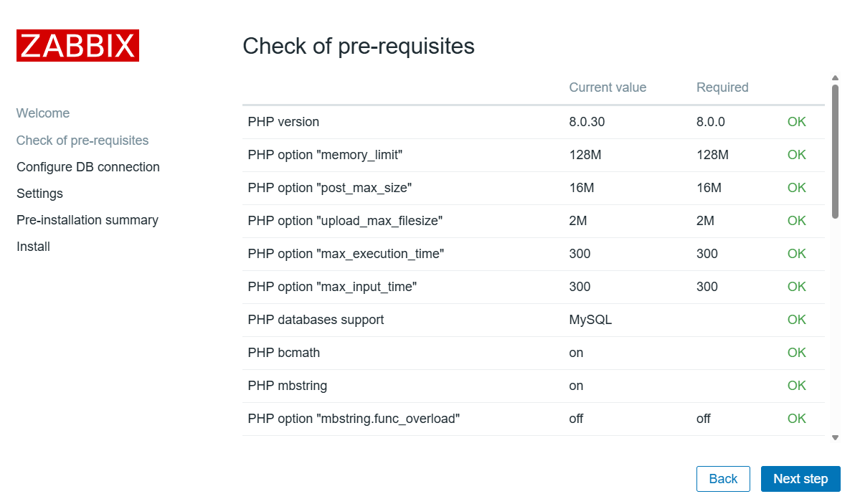Screen dimensions: 855x504
Task: Click the PHP databases support row
Action: 316,320
